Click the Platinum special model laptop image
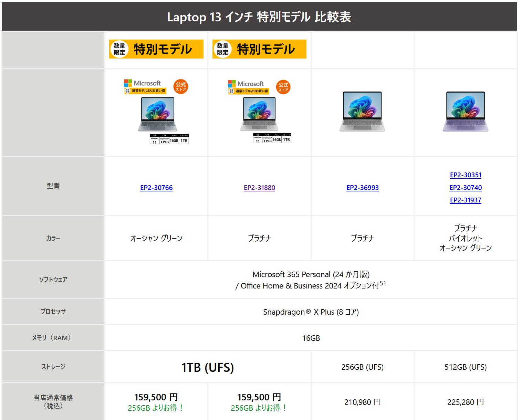This screenshot has height=420, width=521. pos(259,112)
